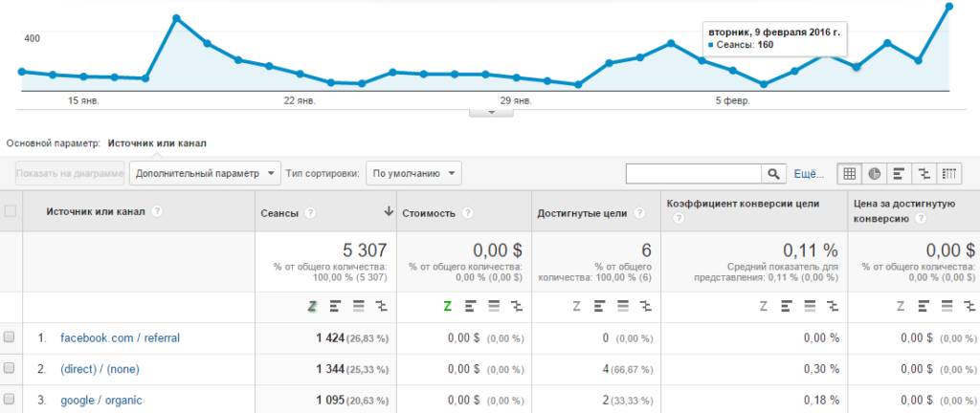Select the pivot table view icon

coord(949,174)
